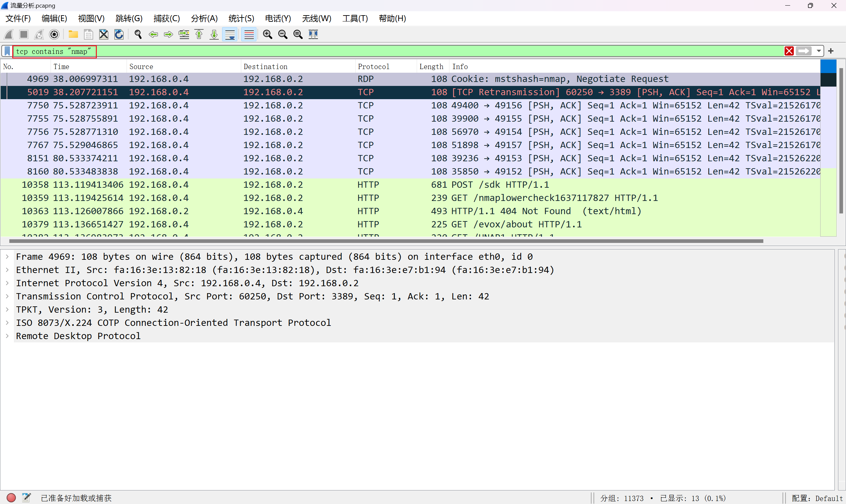Open the 捕获(C) menu
The image size is (846, 504).
[167, 18]
